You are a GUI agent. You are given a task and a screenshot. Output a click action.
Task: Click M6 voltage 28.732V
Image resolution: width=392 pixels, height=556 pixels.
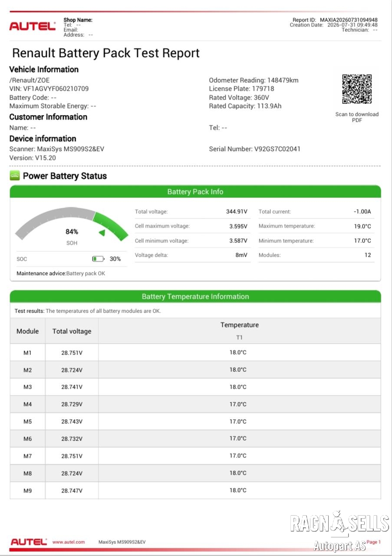pyautogui.click(x=72, y=439)
